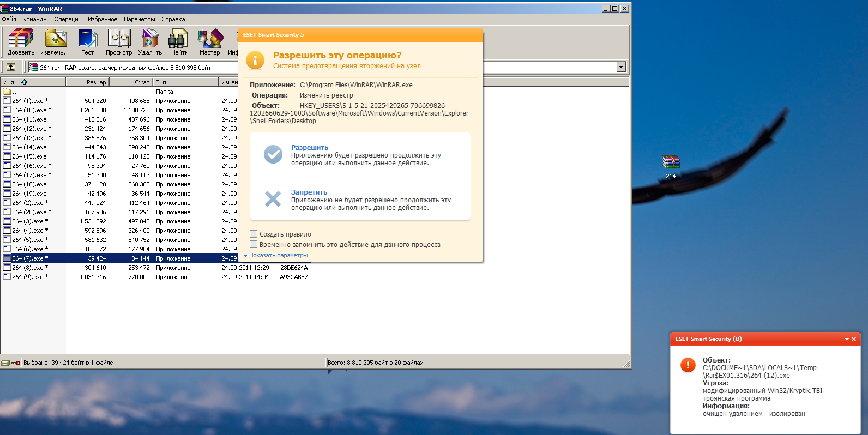Click status text 'Всего: 8 810 395 байт в 20 файлах'
Screen dimensions: 868x435
coord(376,362)
